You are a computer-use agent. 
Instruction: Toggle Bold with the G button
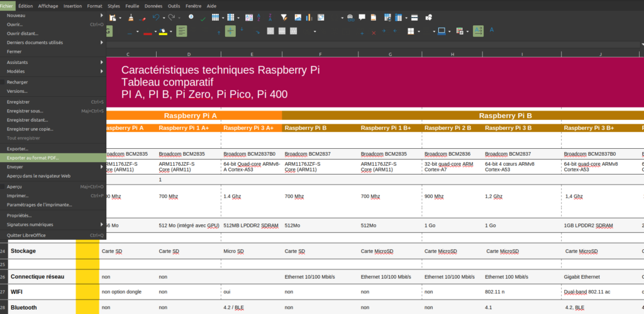point(109,31)
